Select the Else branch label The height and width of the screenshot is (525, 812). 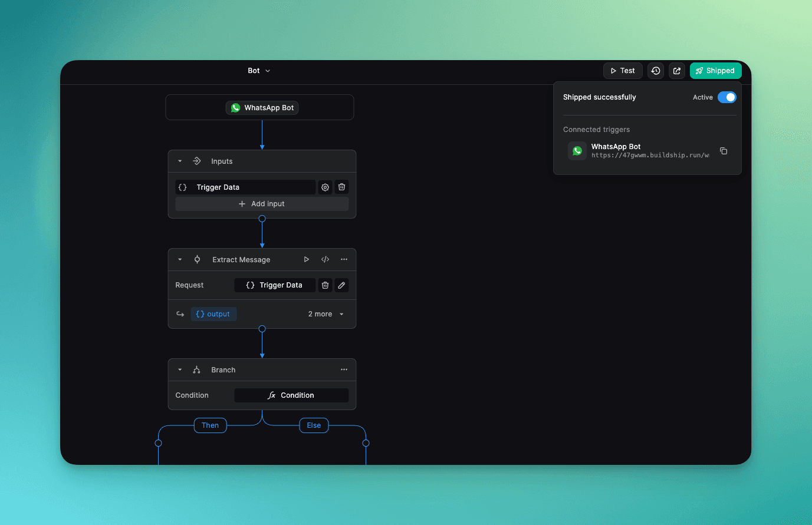click(314, 425)
